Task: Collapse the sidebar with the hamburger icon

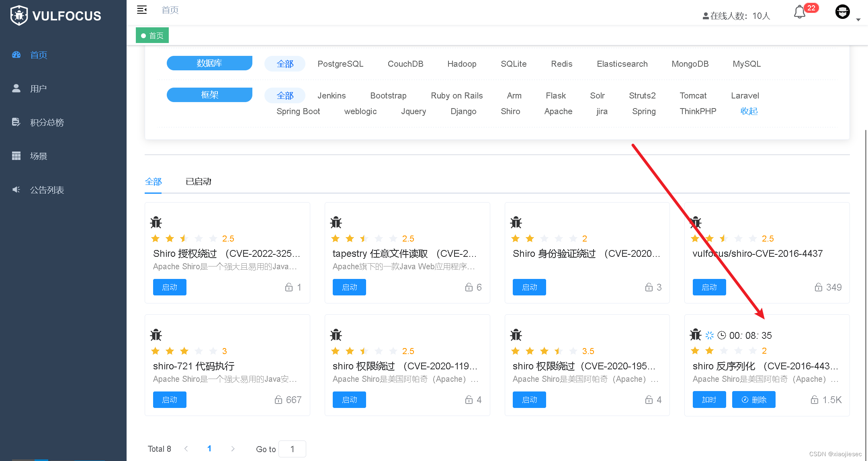Action: (x=142, y=9)
